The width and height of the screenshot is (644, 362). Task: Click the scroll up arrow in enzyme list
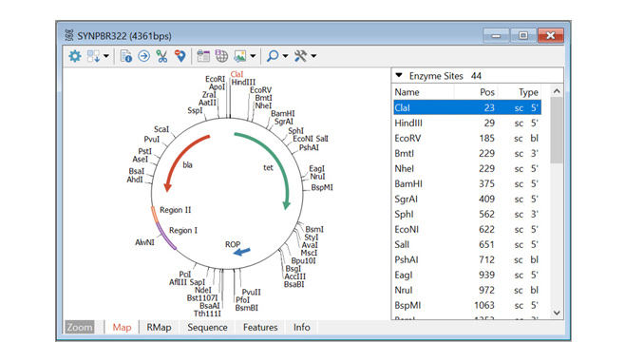pyautogui.click(x=557, y=91)
